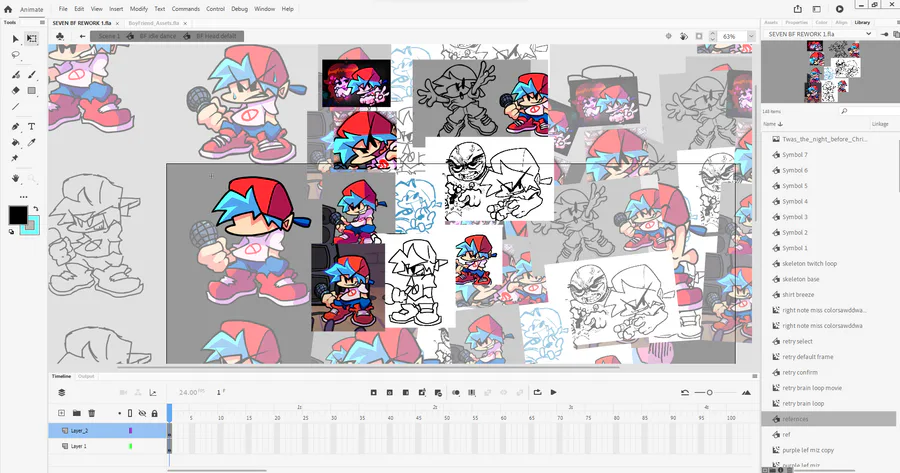Click the Linkage column header

pyautogui.click(x=880, y=124)
